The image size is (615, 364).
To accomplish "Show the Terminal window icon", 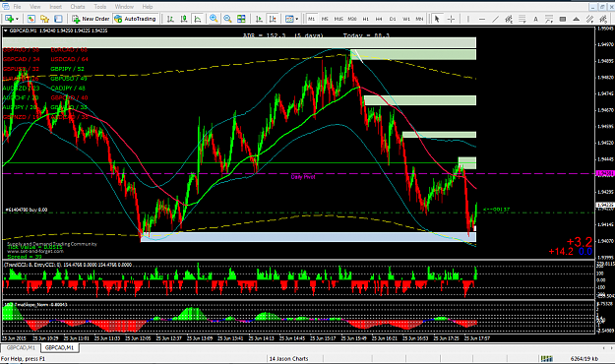I will coord(58,19).
